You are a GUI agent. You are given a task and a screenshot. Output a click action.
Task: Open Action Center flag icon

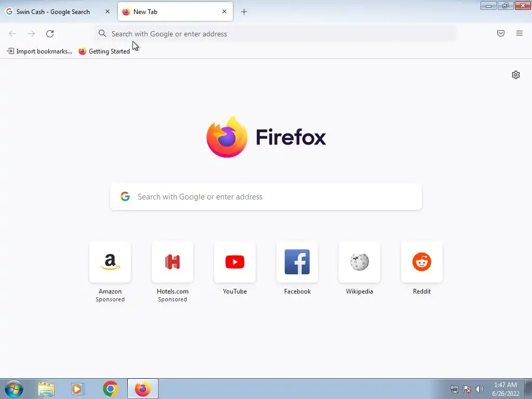pos(467,389)
